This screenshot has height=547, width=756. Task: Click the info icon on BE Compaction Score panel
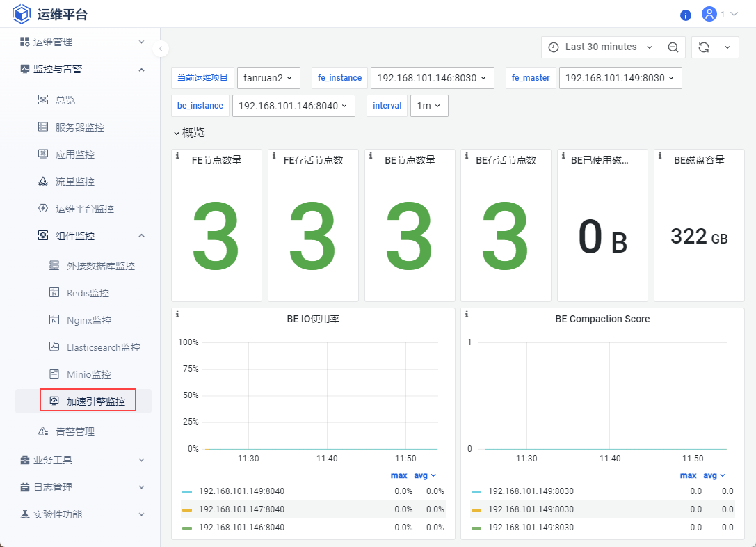coord(467,315)
